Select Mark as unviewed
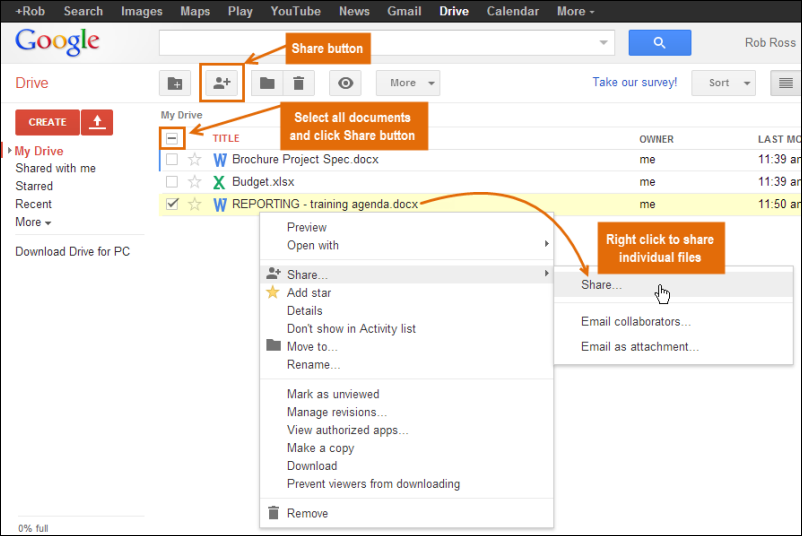This screenshot has width=802, height=536. (x=333, y=394)
